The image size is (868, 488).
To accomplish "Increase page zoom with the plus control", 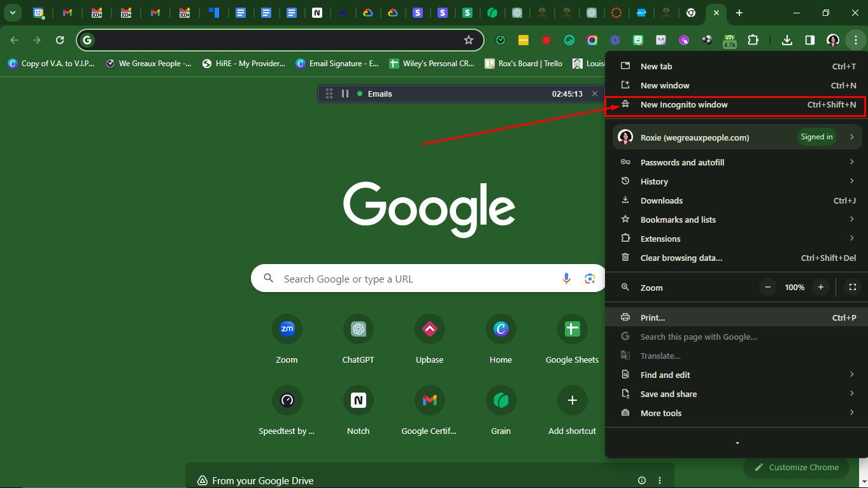I will coord(821,287).
